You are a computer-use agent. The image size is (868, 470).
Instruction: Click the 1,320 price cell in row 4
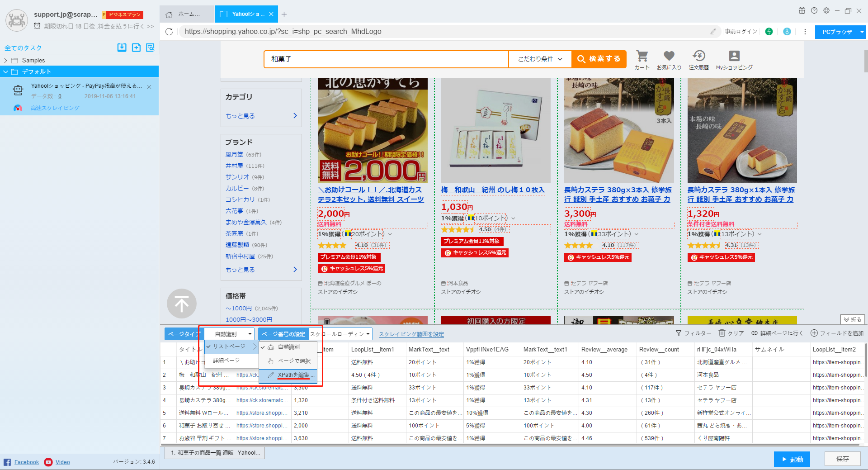(x=319, y=400)
